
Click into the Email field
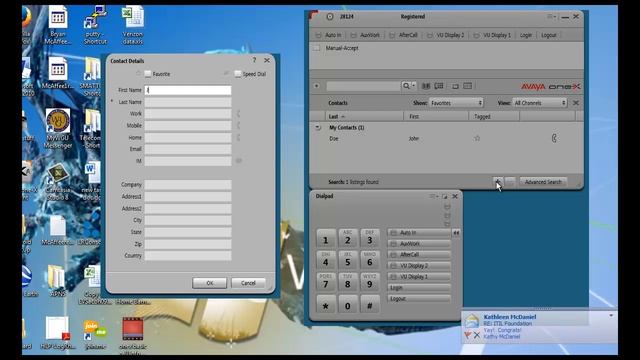[x=188, y=149]
